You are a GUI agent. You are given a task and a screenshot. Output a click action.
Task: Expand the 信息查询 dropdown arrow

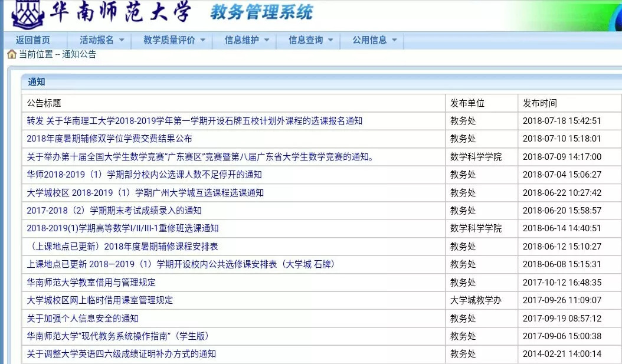click(x=330, y=40)
